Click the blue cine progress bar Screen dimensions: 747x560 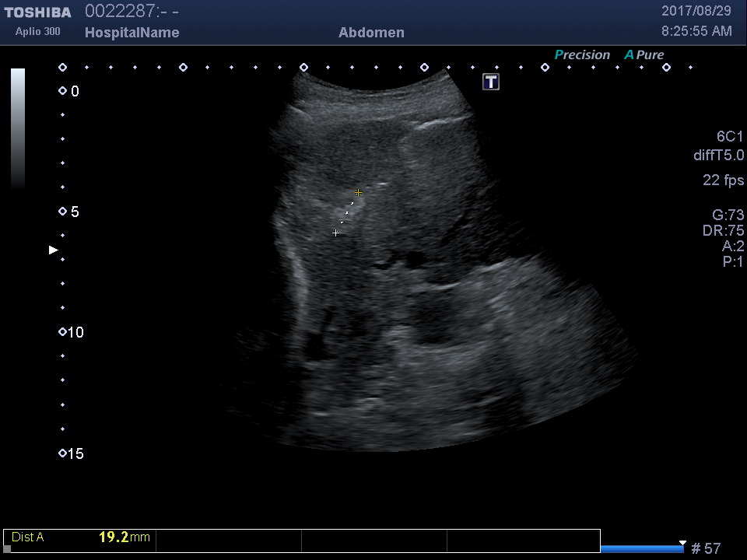(641, 549)
